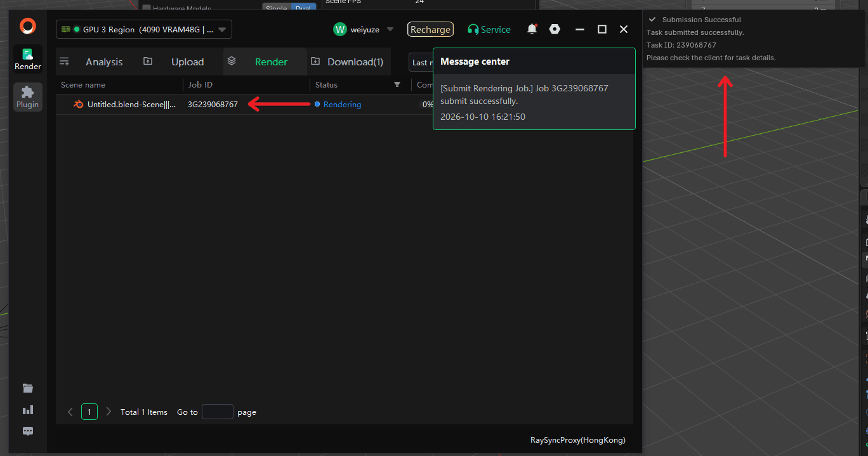Click Job ID 3G239068767 in the table

tap(213, 105)
